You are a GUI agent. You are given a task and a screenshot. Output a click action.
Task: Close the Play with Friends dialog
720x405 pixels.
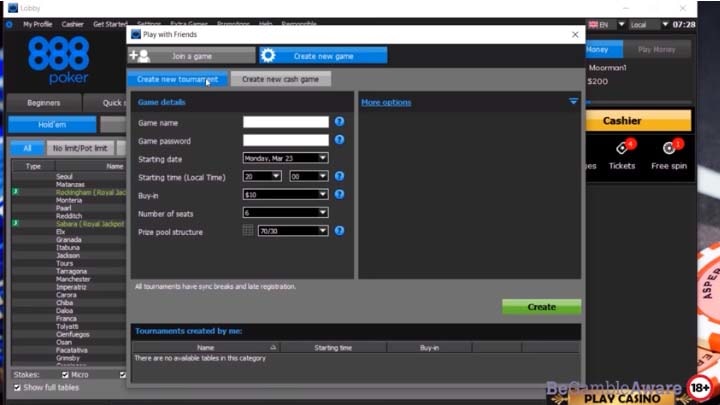(x=575, y=34)
